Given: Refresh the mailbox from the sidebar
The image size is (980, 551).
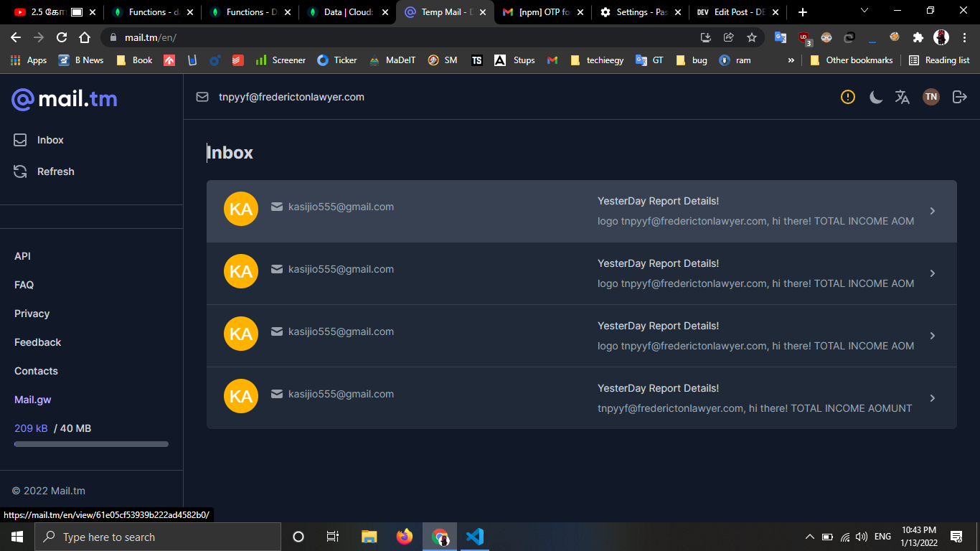Looking at the screenshot, I should (x=55, y=171).
